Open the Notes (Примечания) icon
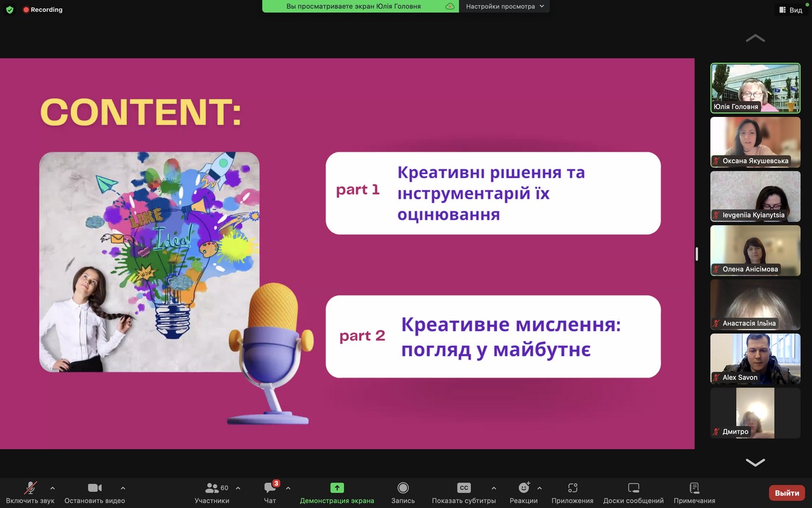Screen dimensions: 812x508 pyautogui.click(x=694, y=488)
